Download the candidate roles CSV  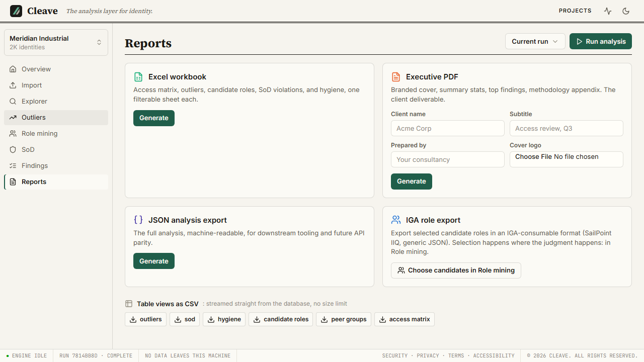[281, 319]
